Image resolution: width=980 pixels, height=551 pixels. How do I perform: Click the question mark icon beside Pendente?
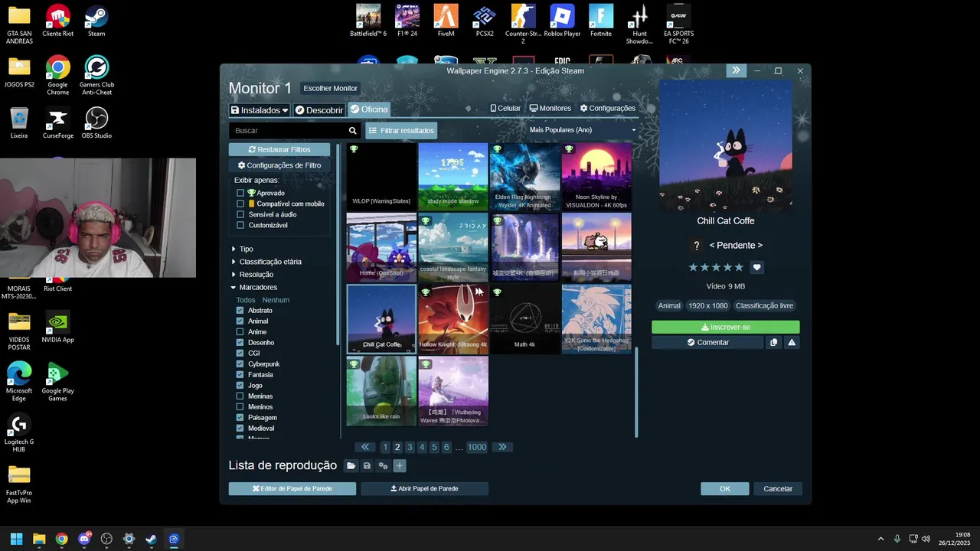click(x=696, y=246)
